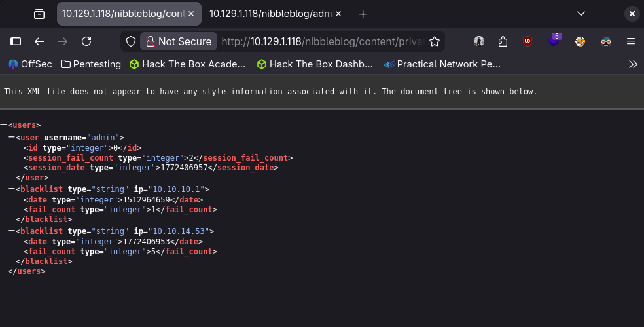The image size is (644, 327).
Task: Open the extension with badge 5
Action: [554, 41]
